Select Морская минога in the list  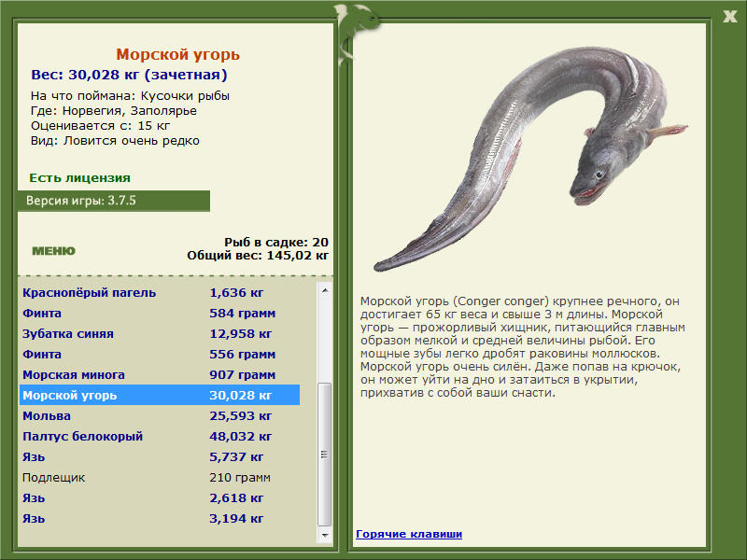[160, 374]
